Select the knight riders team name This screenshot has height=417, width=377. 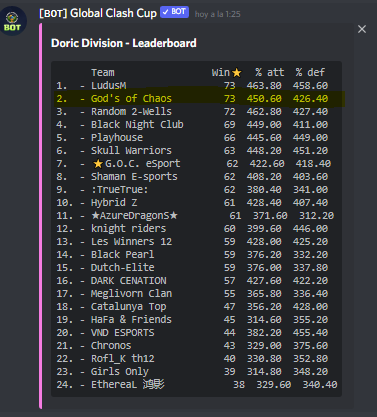128,228
